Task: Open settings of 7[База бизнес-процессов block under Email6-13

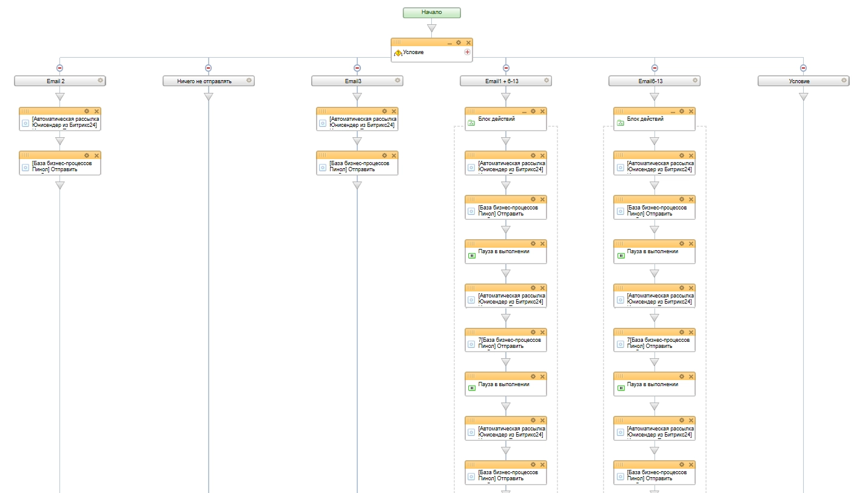Action: 682,332
